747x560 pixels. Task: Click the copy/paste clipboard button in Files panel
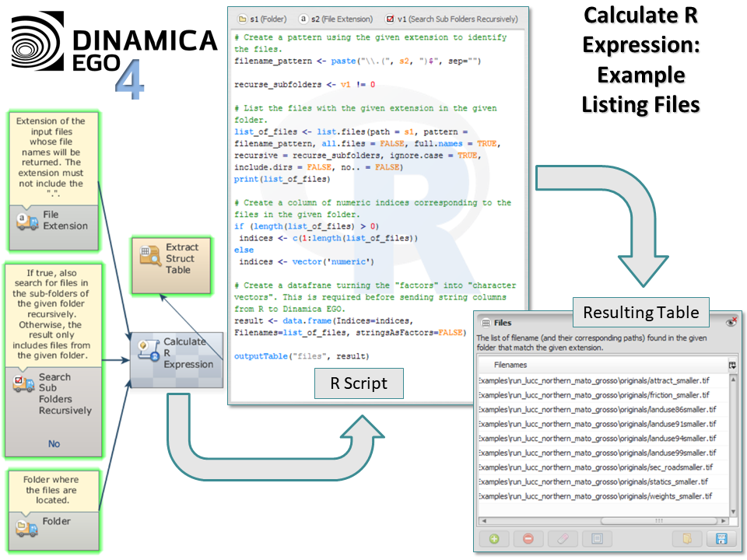686,538
